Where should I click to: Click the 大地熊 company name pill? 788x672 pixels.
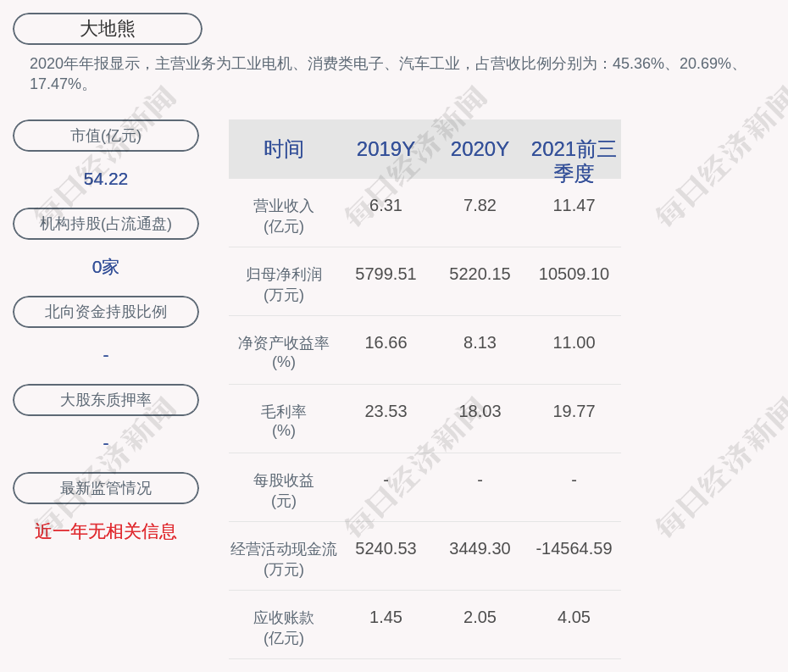(108, 29)
